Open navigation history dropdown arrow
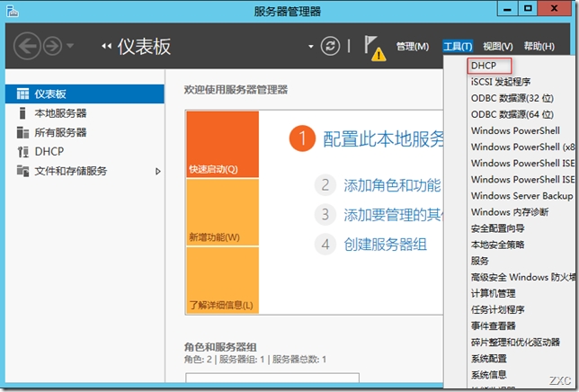Image resolution: width=579 pixels, height=392 pixels. [70, 46]
